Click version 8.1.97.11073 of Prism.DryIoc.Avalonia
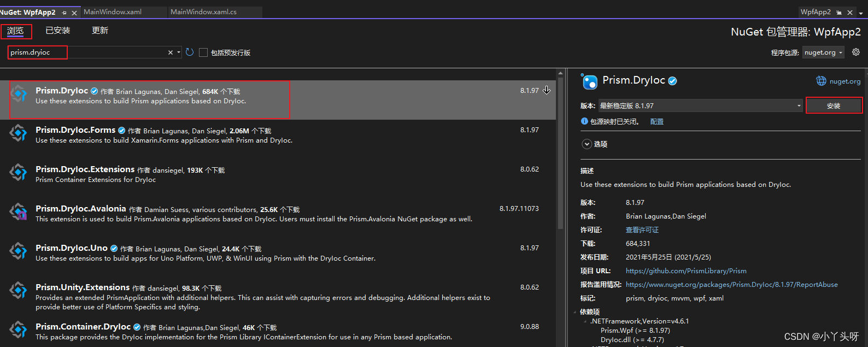 click(519, 209)
